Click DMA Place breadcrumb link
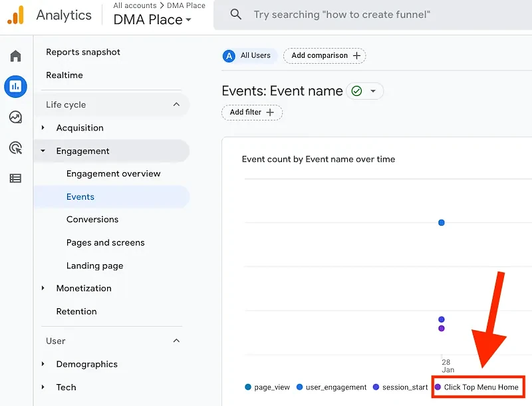532x406 pixels. point(186,5)
